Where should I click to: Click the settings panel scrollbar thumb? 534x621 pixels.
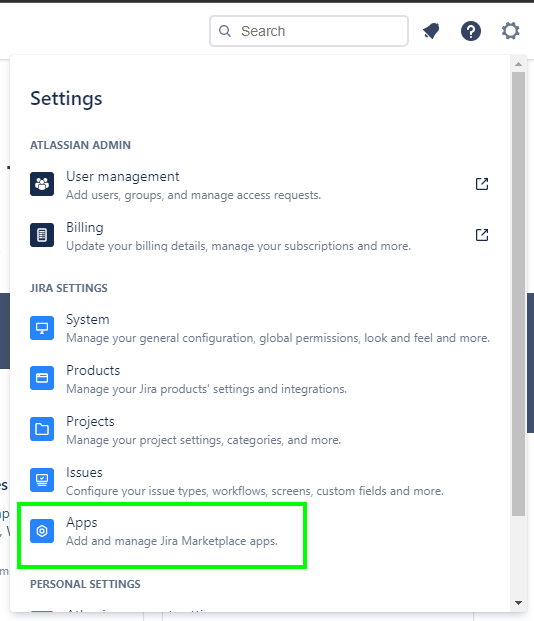pos(518,293)
